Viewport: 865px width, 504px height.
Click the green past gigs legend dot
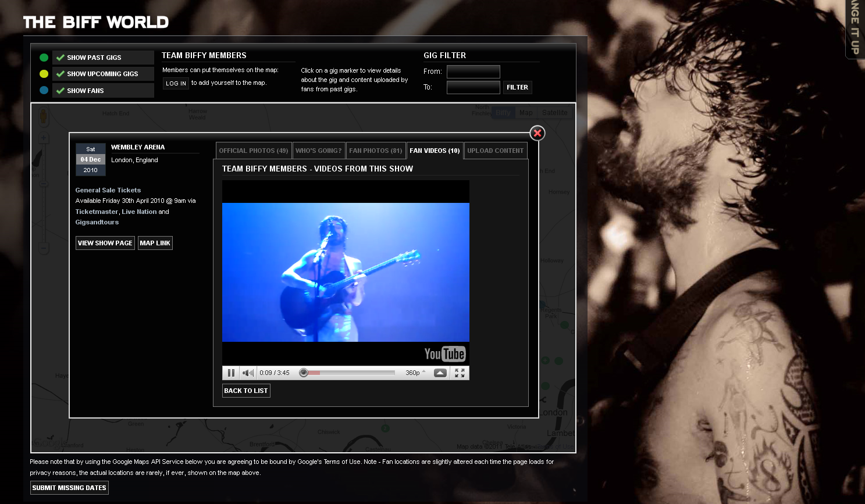pos(44,58)
